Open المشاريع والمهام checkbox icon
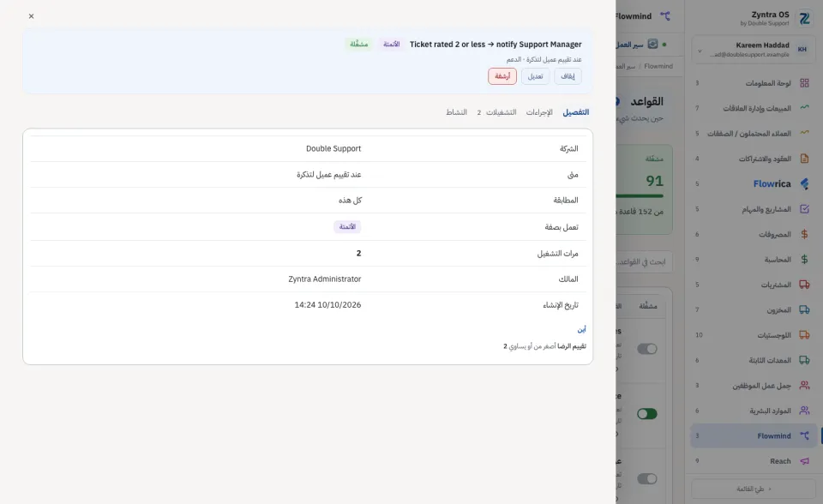 tap(804, 209)
